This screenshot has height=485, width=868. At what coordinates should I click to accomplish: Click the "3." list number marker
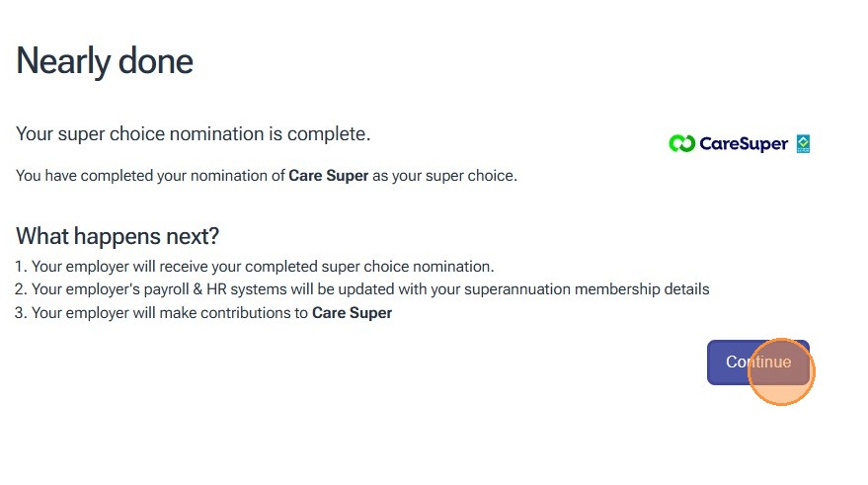pyautogui.click(x=22, y=313)
